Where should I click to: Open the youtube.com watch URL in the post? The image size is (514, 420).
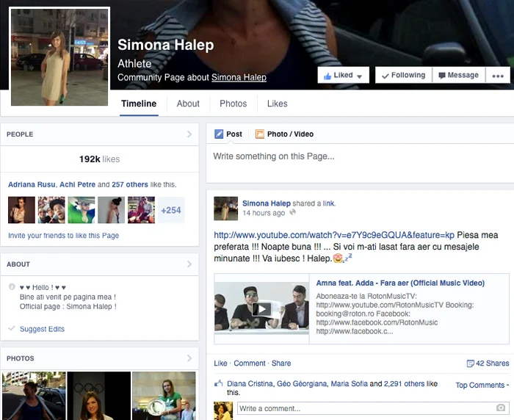[x=334, y=235]
